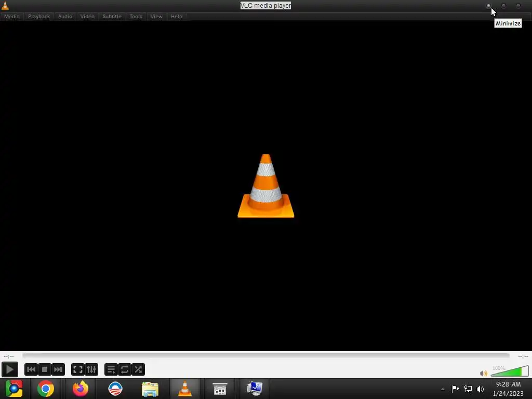
Task: Set volume on the green volume slider
Action: point(510,371)
